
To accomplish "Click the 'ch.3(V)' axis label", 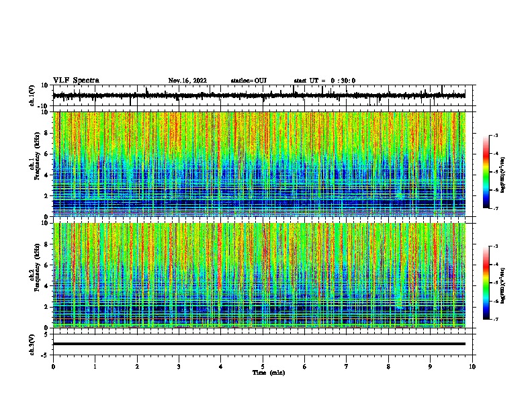I will coord(32,345).
